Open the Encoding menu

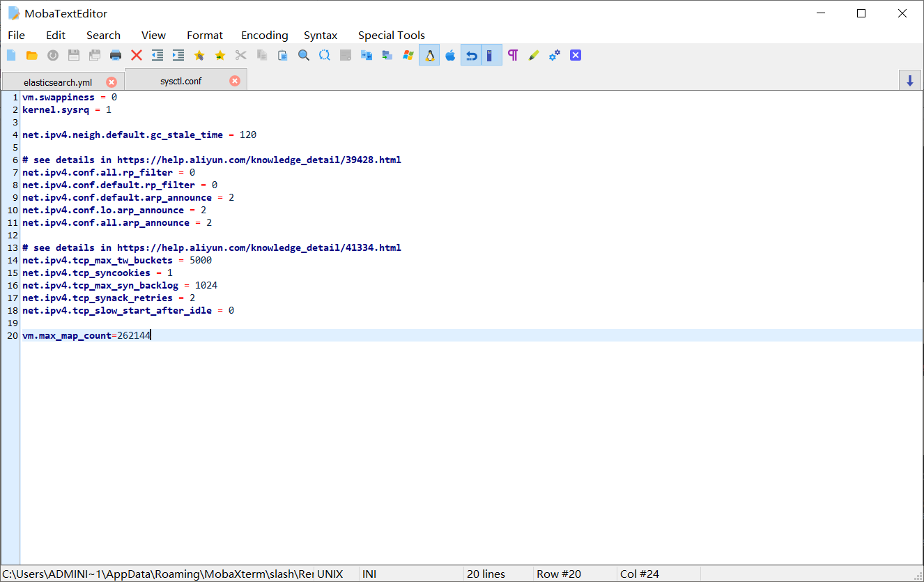pyautogui.click(x=264, y=35)
